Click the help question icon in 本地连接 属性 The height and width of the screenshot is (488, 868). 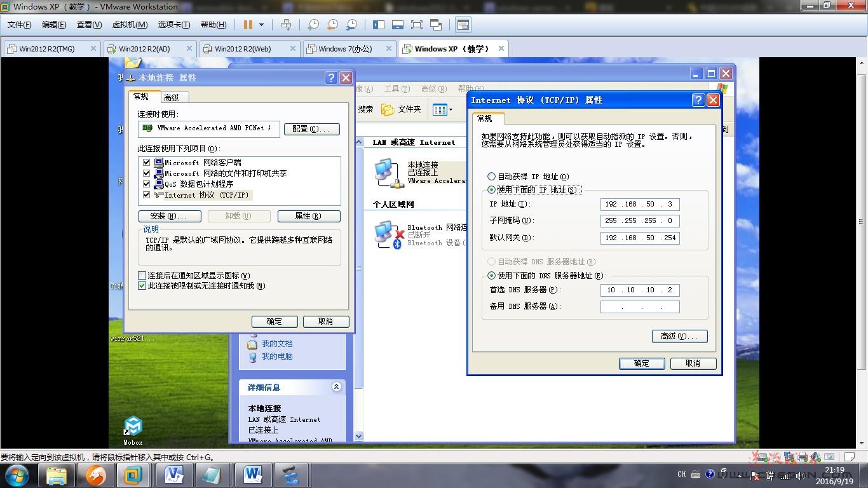[x=331, y=78]
